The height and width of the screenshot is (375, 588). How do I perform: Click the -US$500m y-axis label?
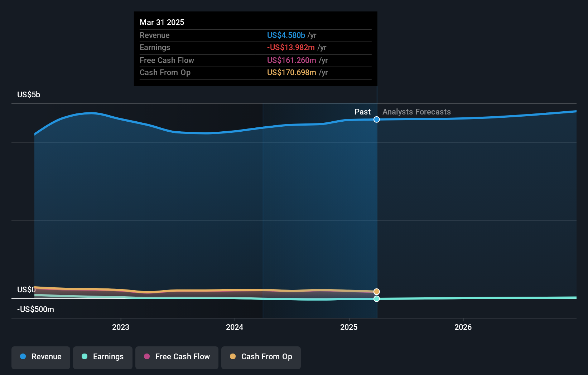[x=35, y=309]
